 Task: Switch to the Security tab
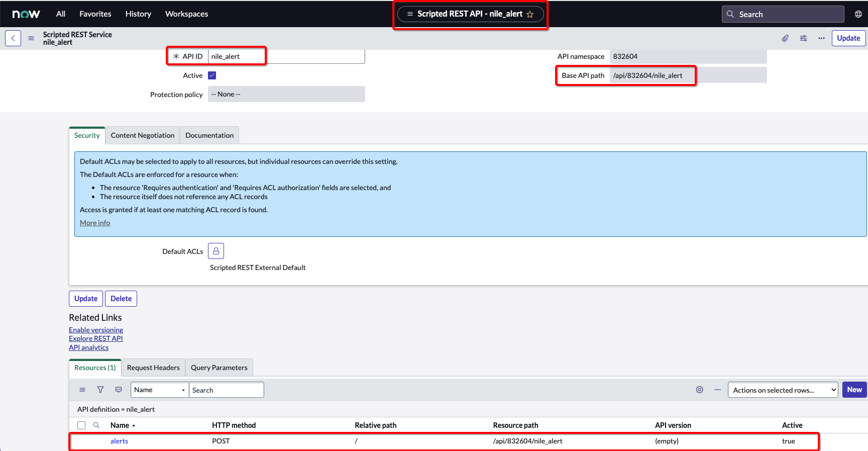click(x=87, y=135)
